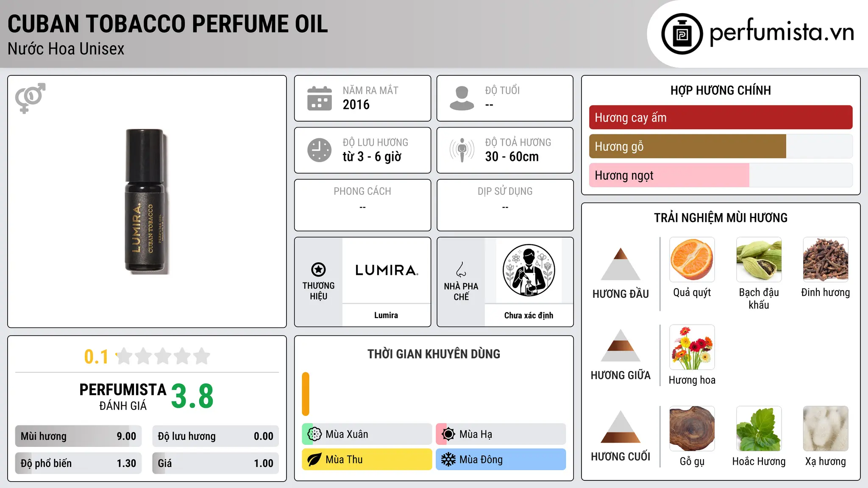Select the Hương hoa note image

pos(692,347)
